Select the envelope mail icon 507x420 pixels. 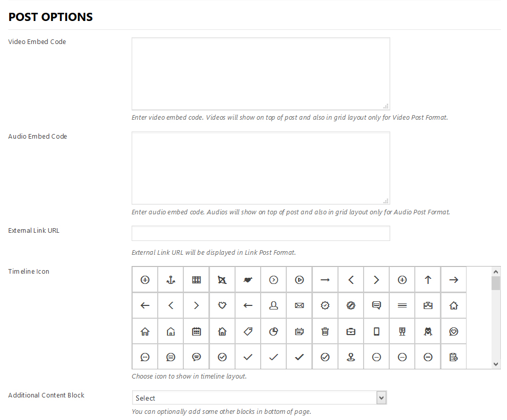point(300,305)
